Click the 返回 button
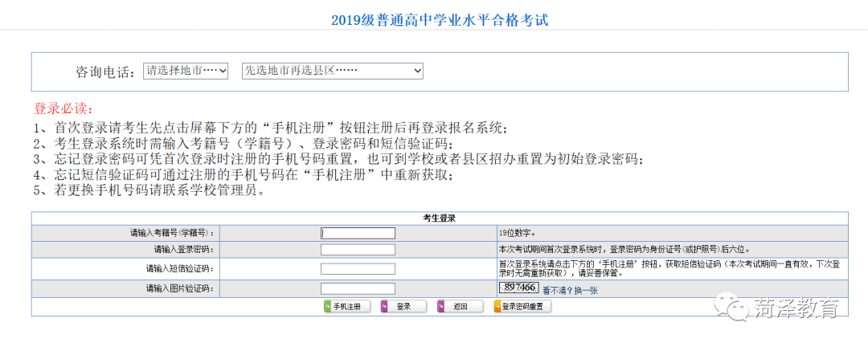This screenshot has width=868, height=347. point(460,307)
